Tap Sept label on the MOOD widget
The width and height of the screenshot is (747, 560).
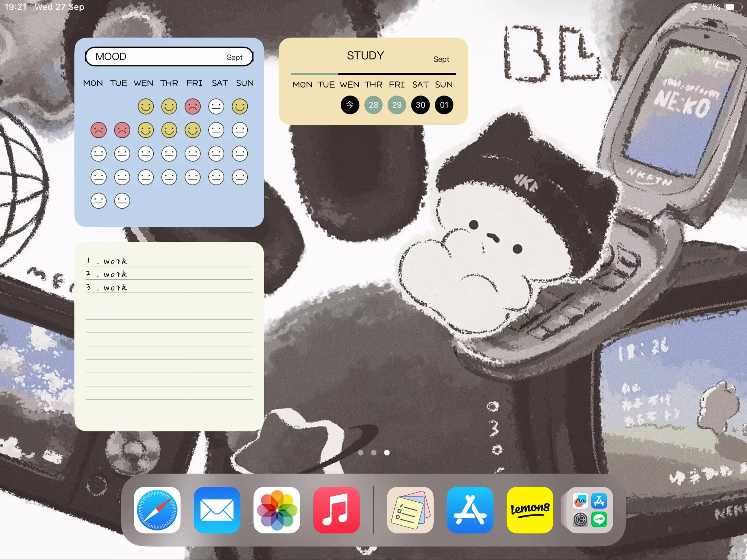(235, 57)
